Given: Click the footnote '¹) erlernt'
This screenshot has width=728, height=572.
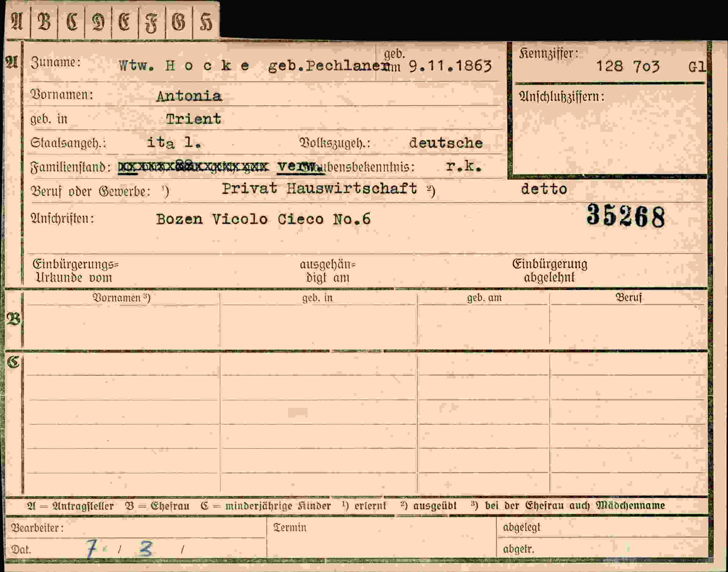Looking at the screenshot, I should [364, 506].
